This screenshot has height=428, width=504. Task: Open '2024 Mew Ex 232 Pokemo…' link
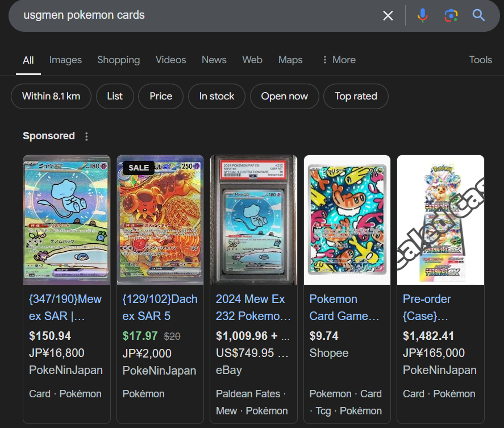click(x=253, y=308)
